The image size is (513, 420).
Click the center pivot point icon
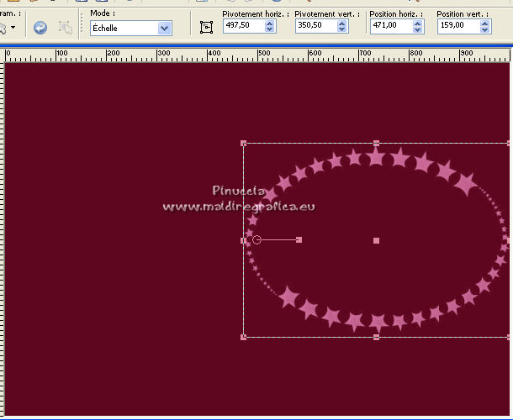click(206, 27)
